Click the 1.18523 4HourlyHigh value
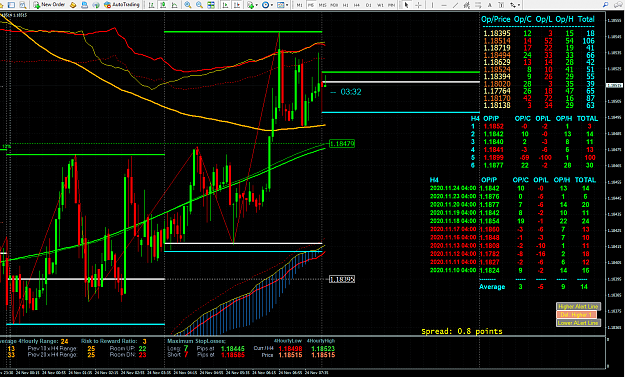 point(323,348)
